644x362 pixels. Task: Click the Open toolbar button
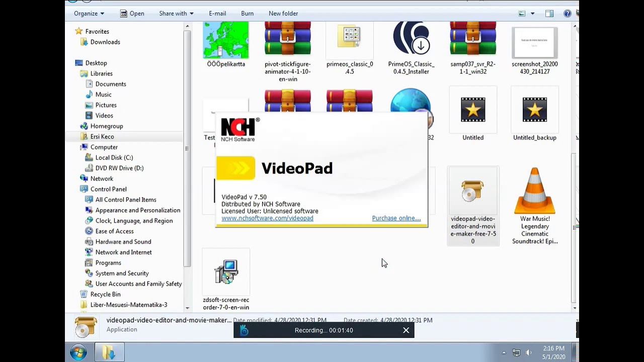[x=132, y=14]
